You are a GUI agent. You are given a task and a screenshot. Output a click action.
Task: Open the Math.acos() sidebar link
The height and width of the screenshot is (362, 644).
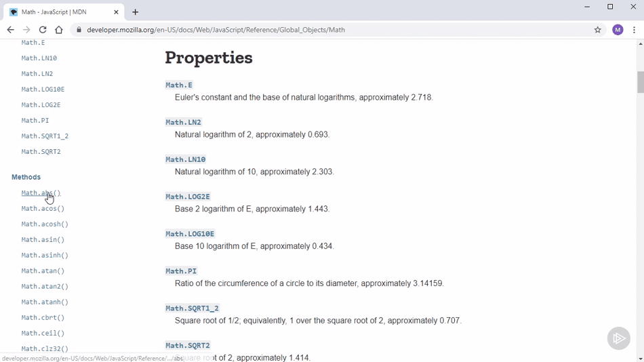[43, 208]
